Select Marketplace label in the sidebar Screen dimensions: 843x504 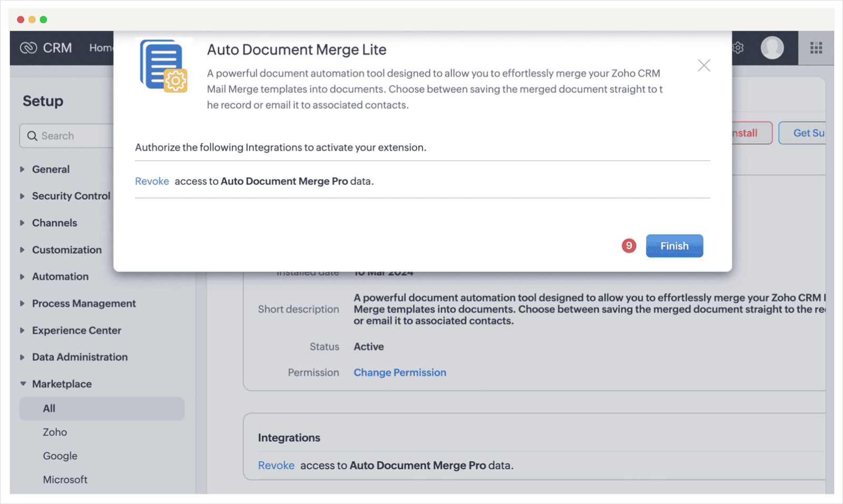click(x=62, y=384)
